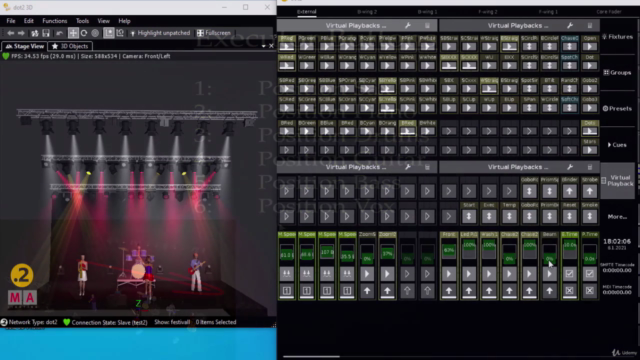
Task: Open the Functions menu in dot2 3D
Action: [x=55, y=21]
